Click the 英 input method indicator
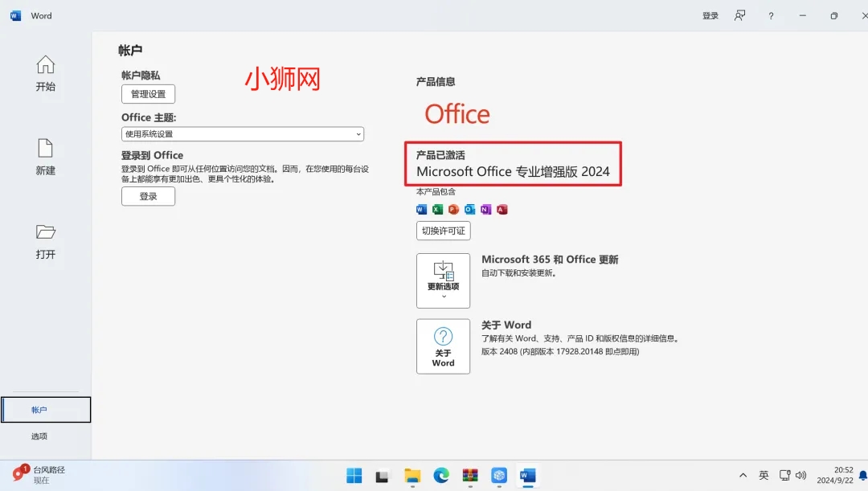Image resolution: width=868 pixels, height=491 pixels. tap(764, 475)
